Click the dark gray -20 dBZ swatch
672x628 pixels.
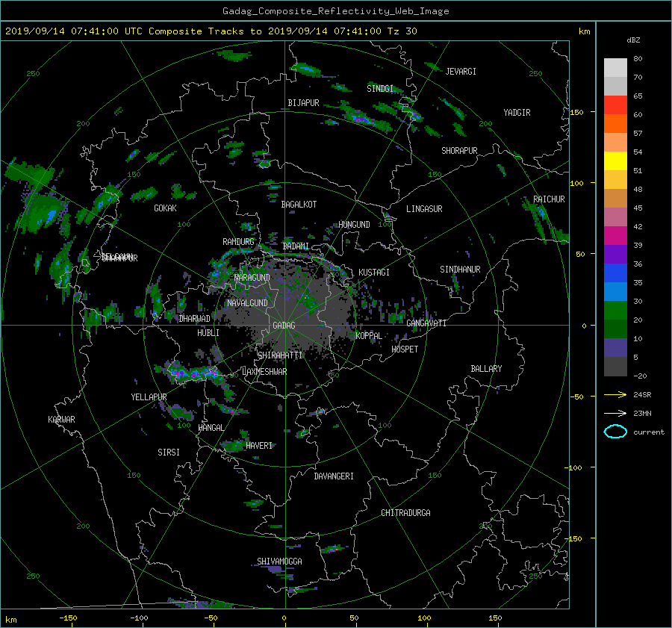(615, 367)
